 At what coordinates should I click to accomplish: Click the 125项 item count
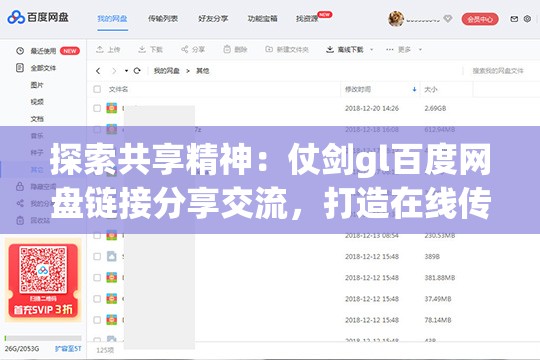[105, 350]
